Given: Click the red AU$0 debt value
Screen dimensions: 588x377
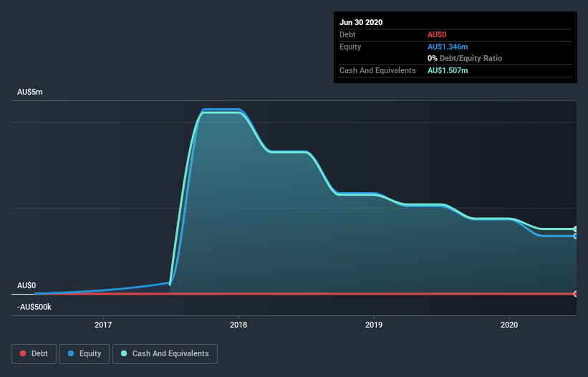Looking at the screenshot, I should pos(437,34).
